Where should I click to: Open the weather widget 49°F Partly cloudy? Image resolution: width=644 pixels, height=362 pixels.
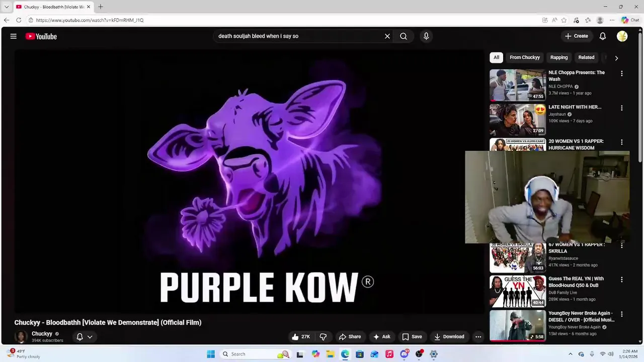[x=24, y=354]
